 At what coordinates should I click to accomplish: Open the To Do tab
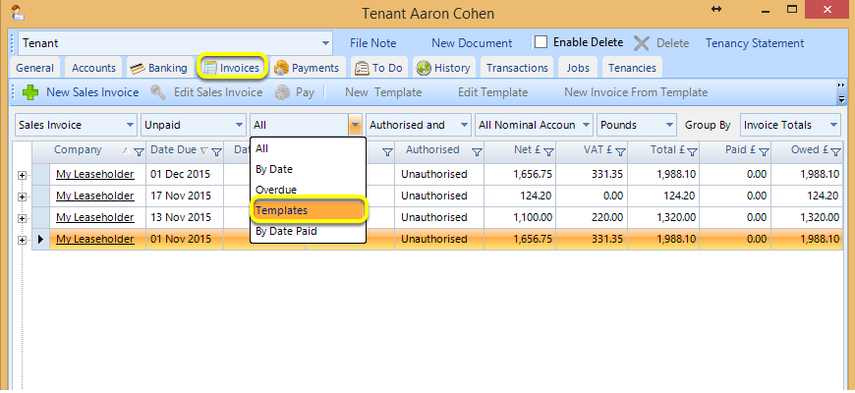pos(379,68)
